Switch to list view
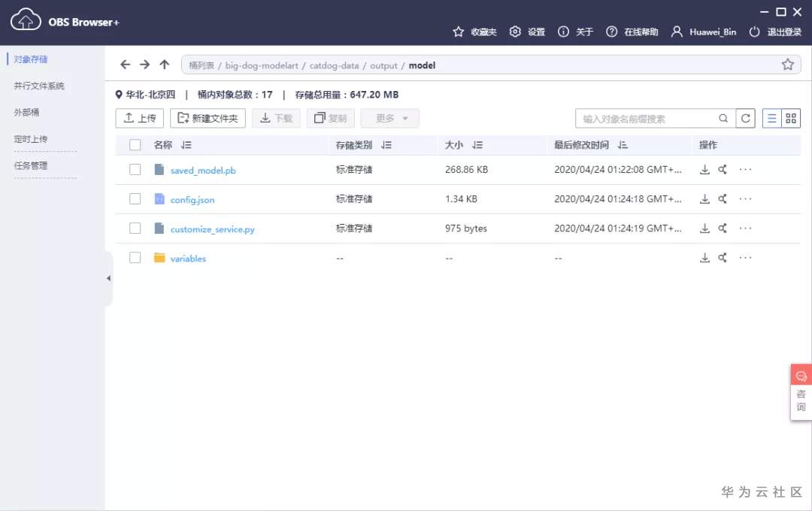The height and width of the screenshot is (511, 812). pyautogui.click(x=771, y=119)
